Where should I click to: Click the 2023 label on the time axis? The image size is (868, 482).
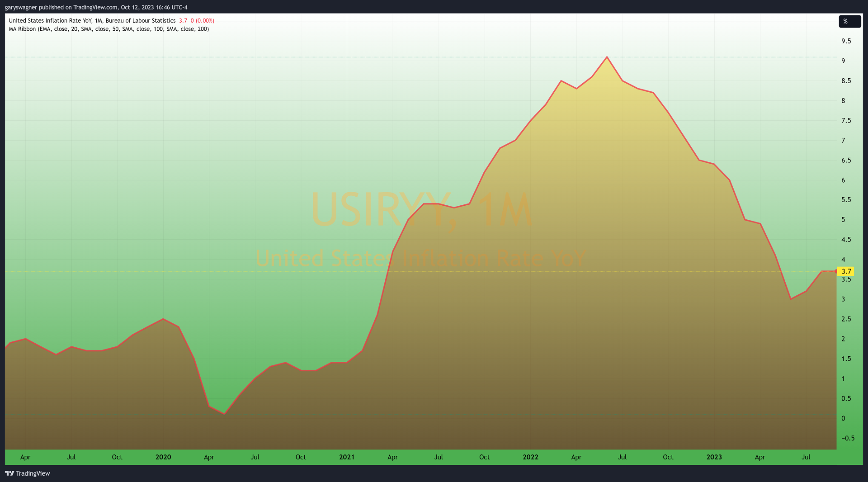(714, 457)
